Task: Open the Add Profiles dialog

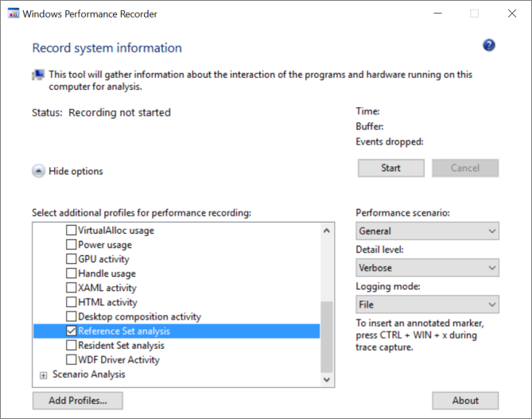Action: click(x=78, y=401)
